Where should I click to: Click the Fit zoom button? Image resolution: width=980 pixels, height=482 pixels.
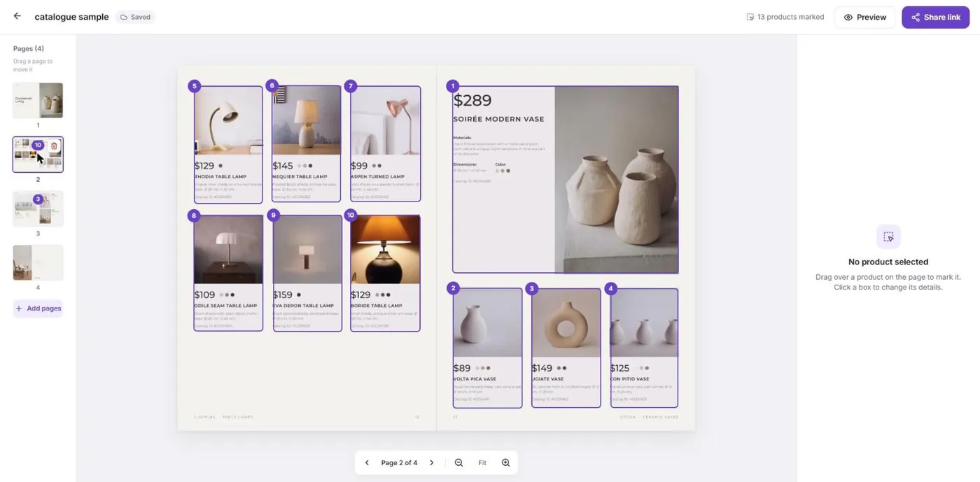482,463
